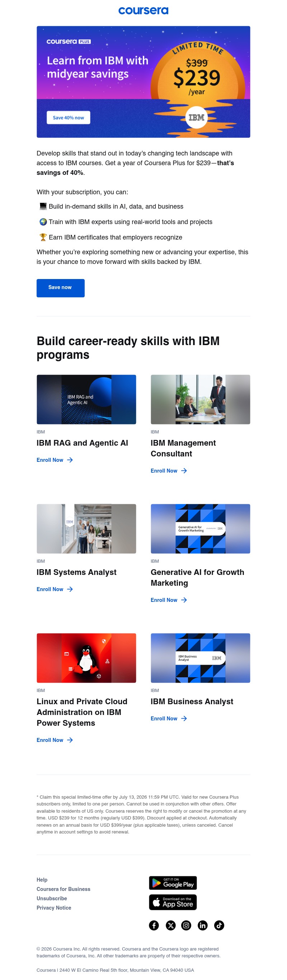The width and height of the screenshot is (287, 980).
Task: Open the IBM Systems Analyst title
Action: point(76,572)
